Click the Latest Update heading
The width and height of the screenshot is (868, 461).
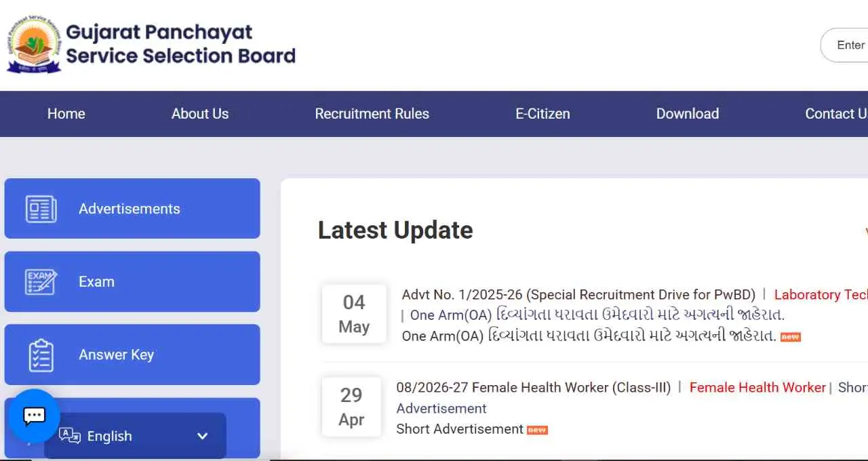pos(395,230)
